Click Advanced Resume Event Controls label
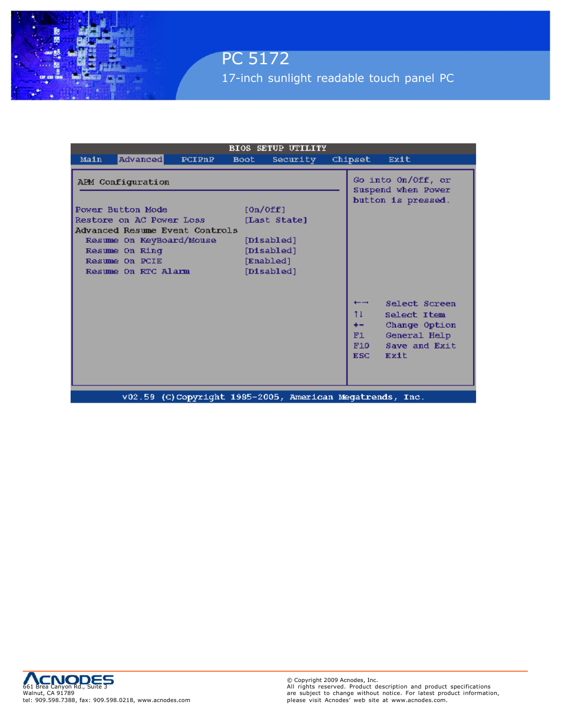The image size is (562, 728). point(157,230)
